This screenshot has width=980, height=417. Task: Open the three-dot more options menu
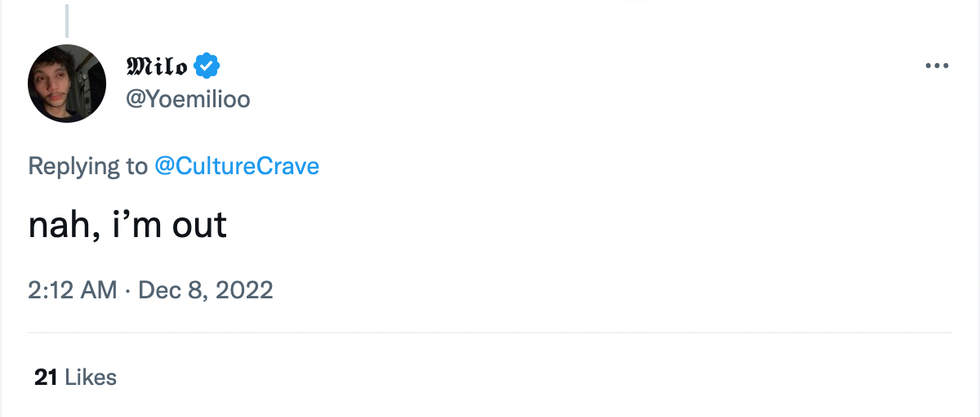(936, 66)
